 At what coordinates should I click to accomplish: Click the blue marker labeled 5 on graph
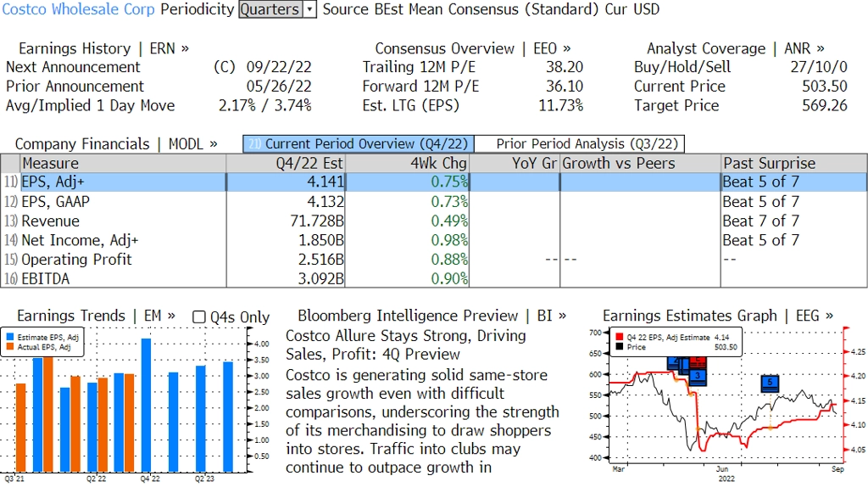pyautogui.click(x=770, y=383)
